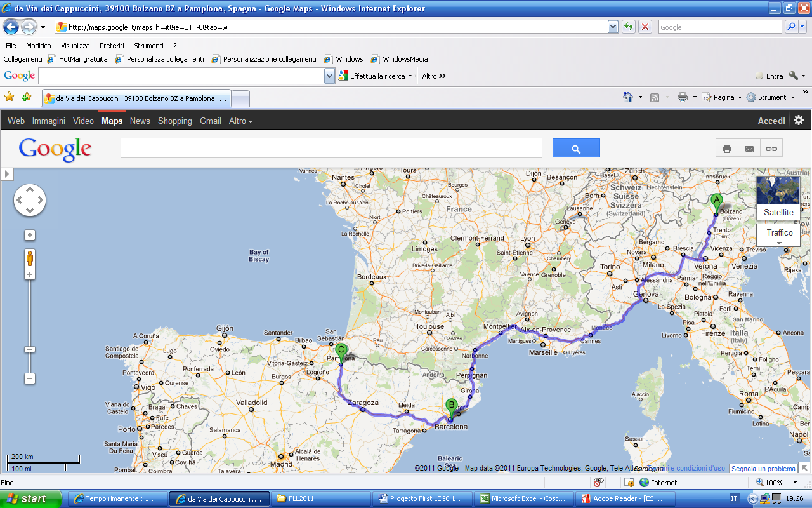
Task: Click the Google toolbar search field
Action: (181, 76)
